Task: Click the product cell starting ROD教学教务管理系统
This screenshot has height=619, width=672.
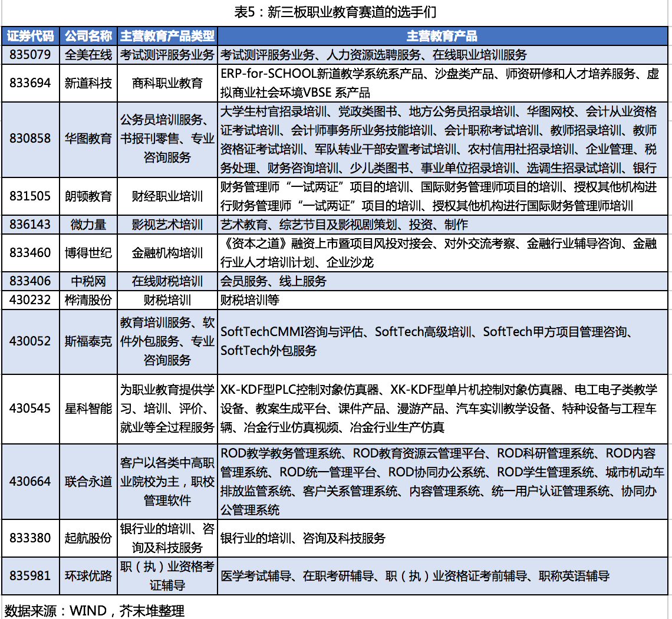Action: pos(443,482)
